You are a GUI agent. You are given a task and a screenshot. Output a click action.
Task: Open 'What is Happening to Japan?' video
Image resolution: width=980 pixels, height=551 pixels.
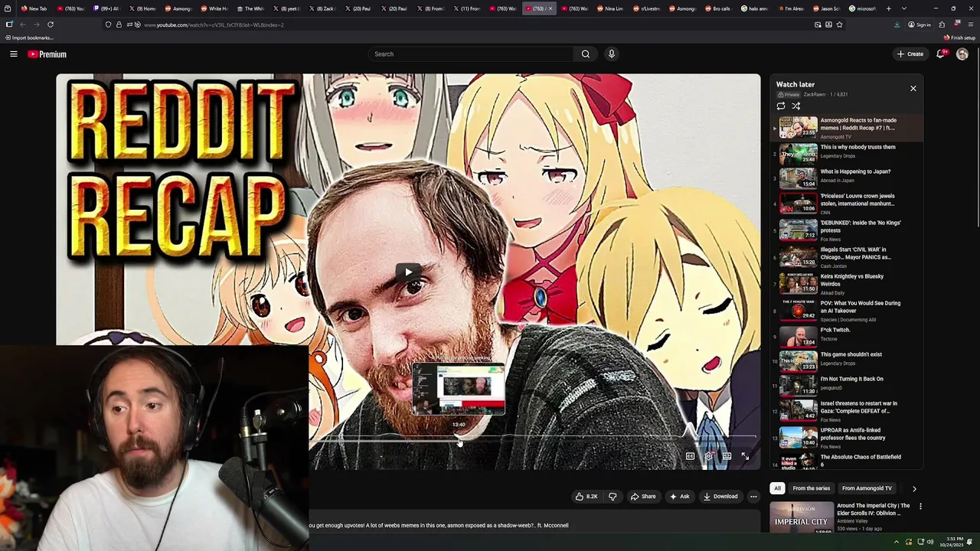click(848, 179)
